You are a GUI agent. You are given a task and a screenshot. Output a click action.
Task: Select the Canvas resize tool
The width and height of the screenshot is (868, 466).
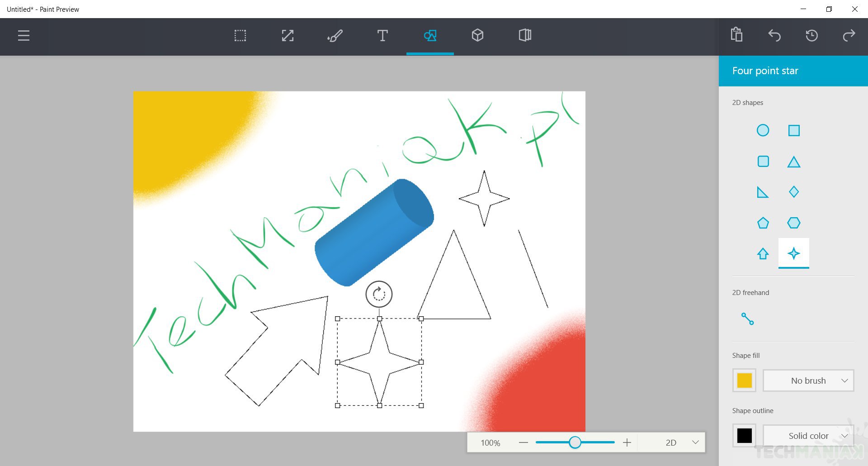pyautogui.click(x=288, y=35)
